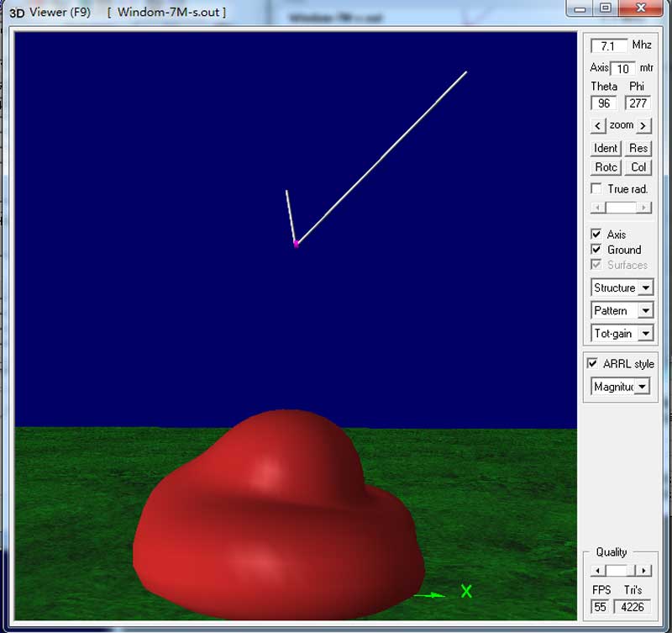Disable the ARRL style checkbox

click(592, 363)
